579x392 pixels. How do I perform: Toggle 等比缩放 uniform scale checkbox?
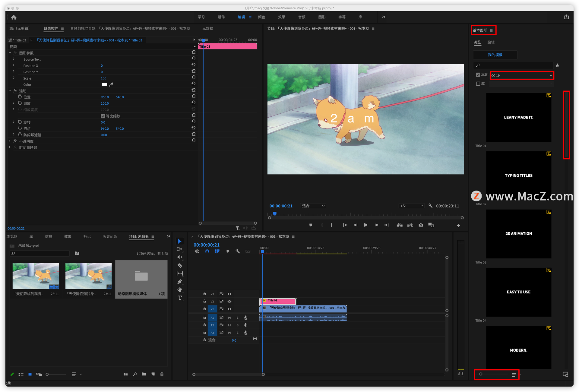click(x=103, y=116)
